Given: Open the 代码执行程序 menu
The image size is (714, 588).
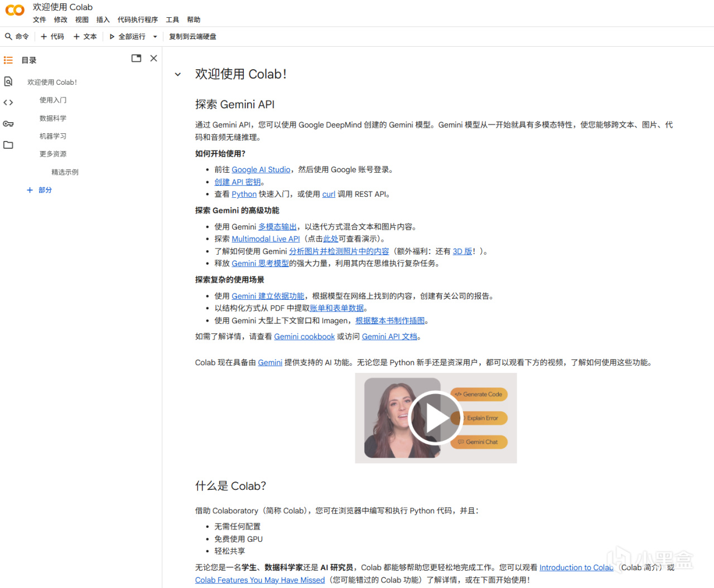Looking at the screenshot, I should tap(138, 20).
